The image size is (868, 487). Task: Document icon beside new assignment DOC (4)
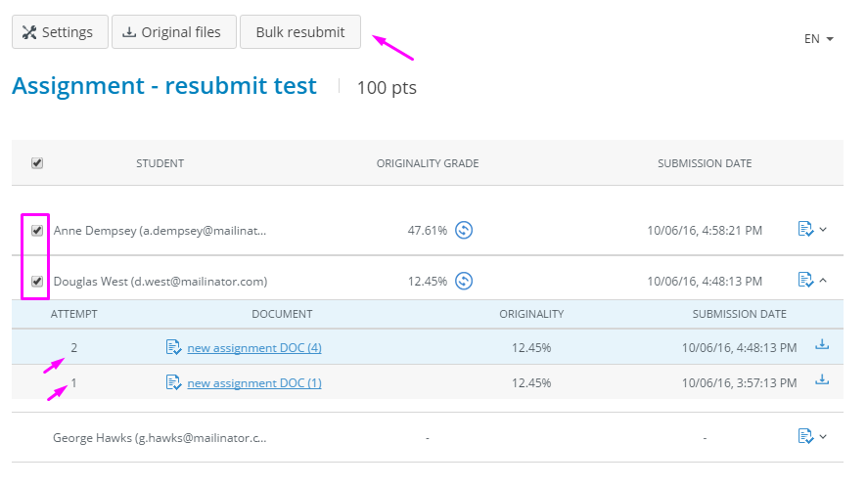click(173, 347)
